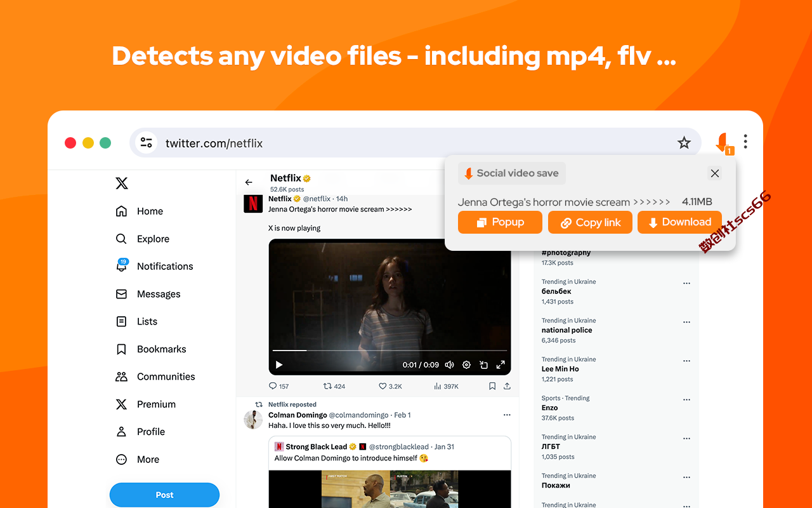This screenshot has width=812, height=508.
Task: Open options for бельбек trend
Action: coord(686,284)
